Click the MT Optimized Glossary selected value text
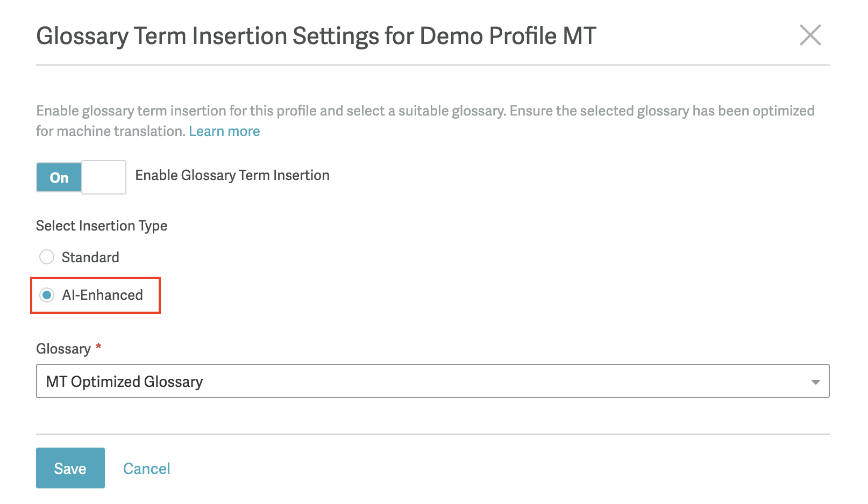 point(124,381)
